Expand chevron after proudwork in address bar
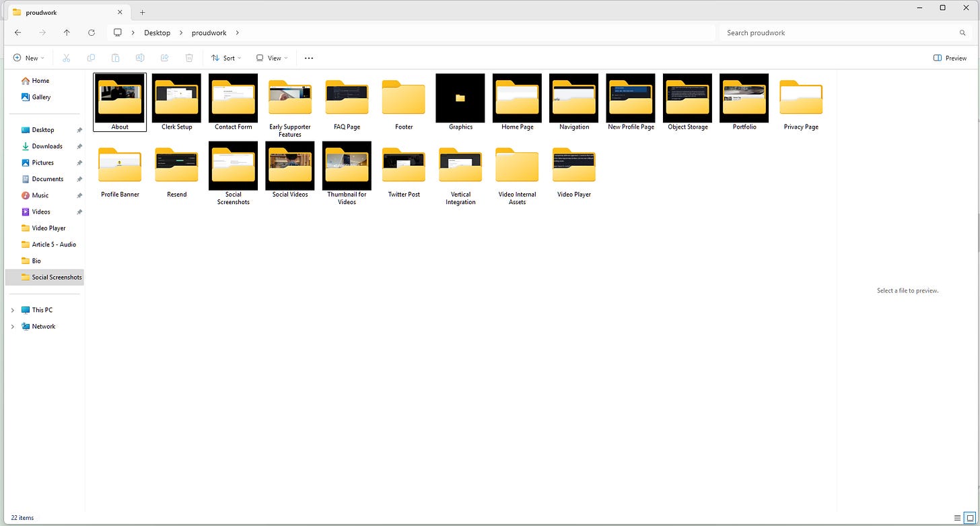Screen dimensions: 980x526 pos(238,32)
